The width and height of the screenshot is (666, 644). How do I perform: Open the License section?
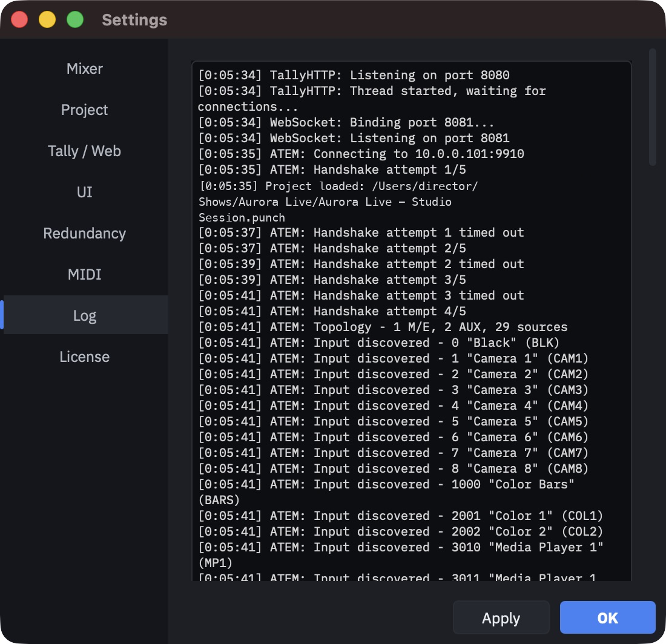(x=85, y=357)
